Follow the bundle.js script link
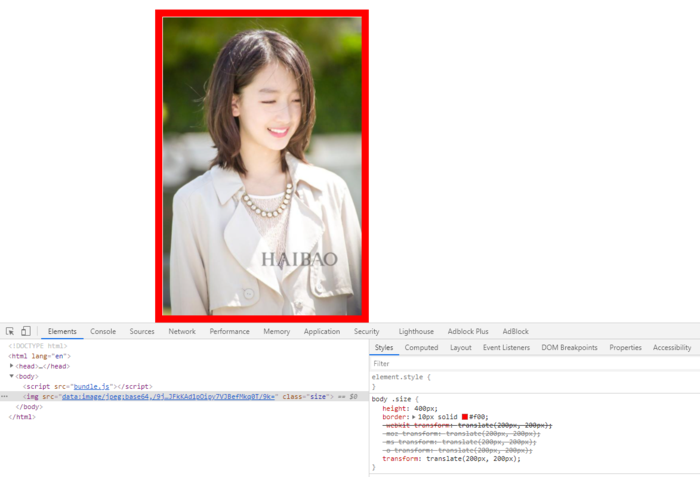 point(92,386)
